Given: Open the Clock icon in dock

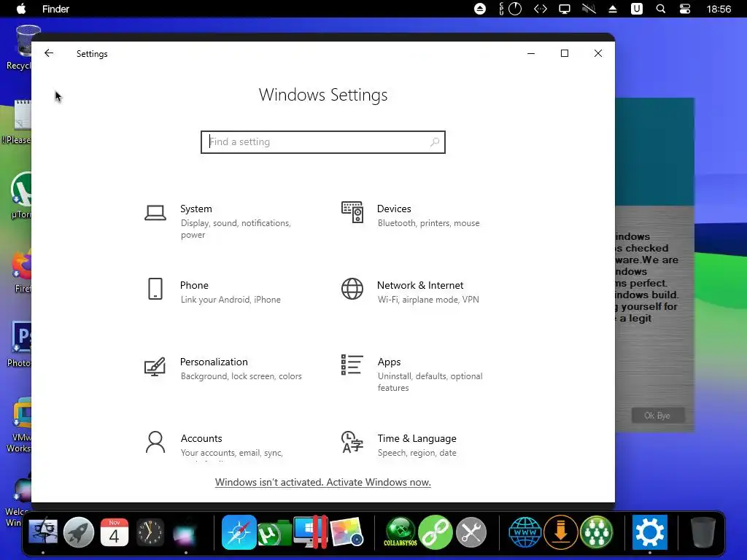Looking at the screenshot, I should point(150,532).
